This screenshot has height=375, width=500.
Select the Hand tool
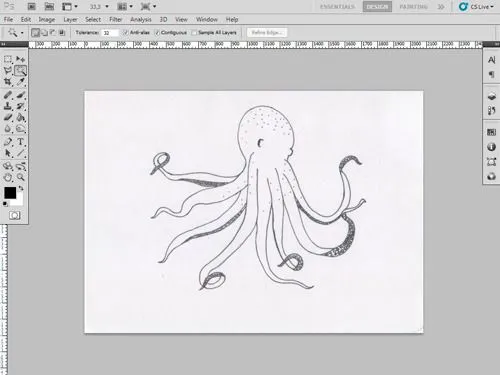[8, 177]
